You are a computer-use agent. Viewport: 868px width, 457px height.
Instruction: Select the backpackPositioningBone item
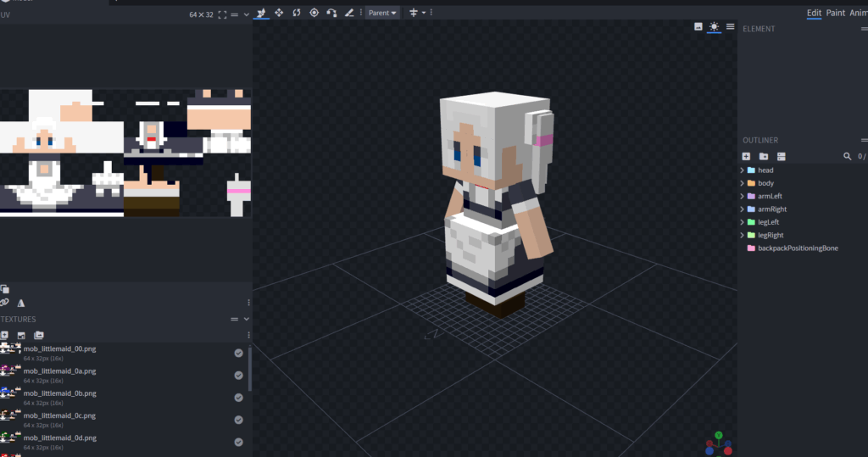pos(798,248)
